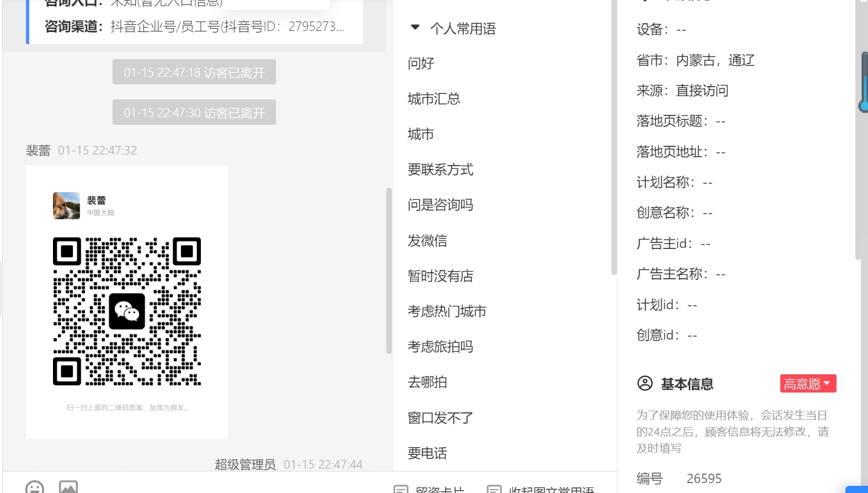Select the quick phrase 城市
Screen dimensions: 868x493
(x=421, y=134)
